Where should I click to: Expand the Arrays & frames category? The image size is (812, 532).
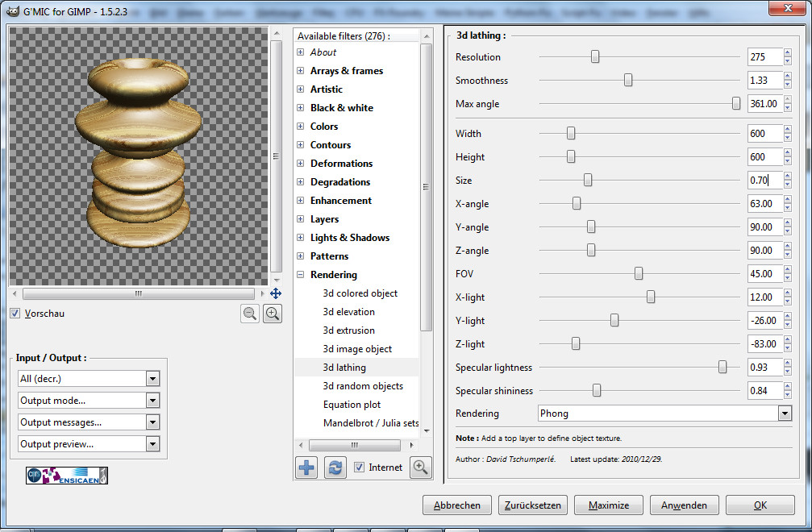coord(300,70)
